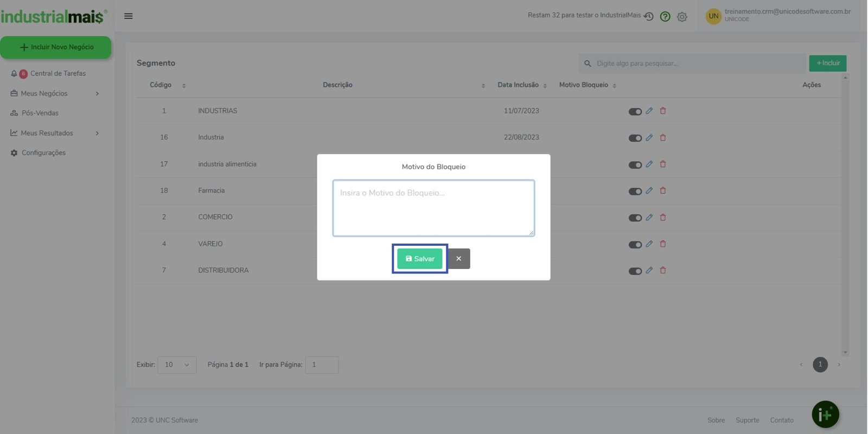Close the Motivo do Bloqueio dialog

click(459, 259)
